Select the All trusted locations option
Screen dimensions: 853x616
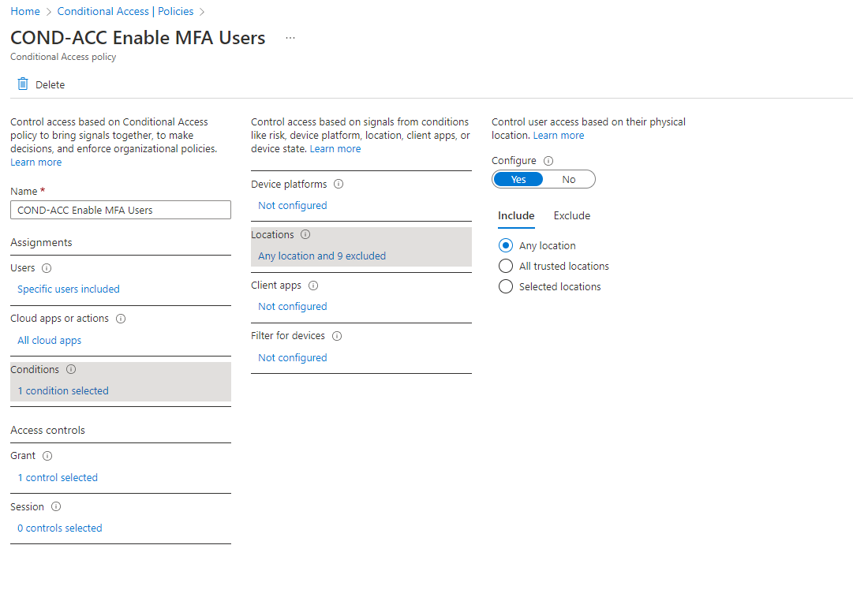[506, 266]
